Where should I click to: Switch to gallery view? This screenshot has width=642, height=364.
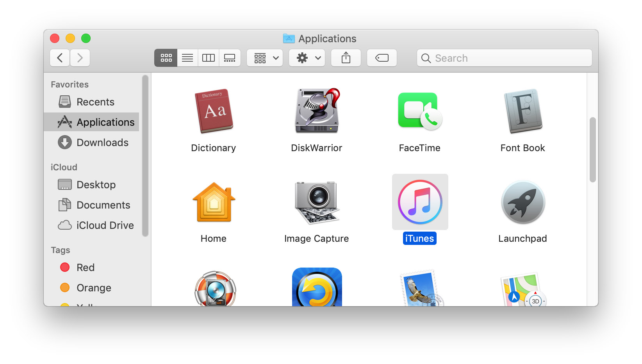(x=230, y=58)
